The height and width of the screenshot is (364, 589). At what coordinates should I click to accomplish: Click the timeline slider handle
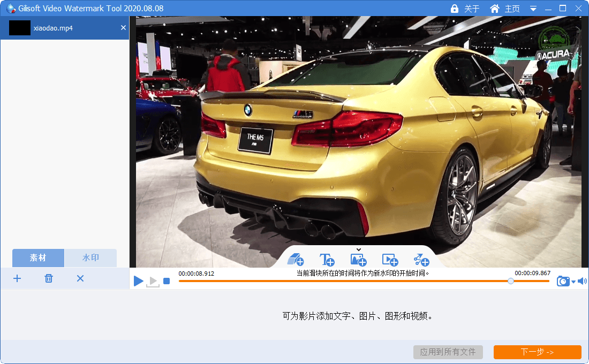coord(511,281)
